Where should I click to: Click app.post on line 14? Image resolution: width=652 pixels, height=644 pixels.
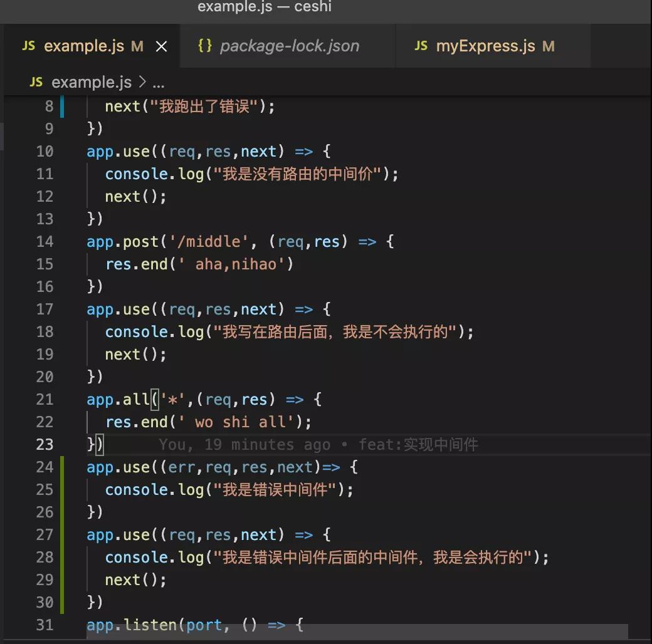point(122,242)
